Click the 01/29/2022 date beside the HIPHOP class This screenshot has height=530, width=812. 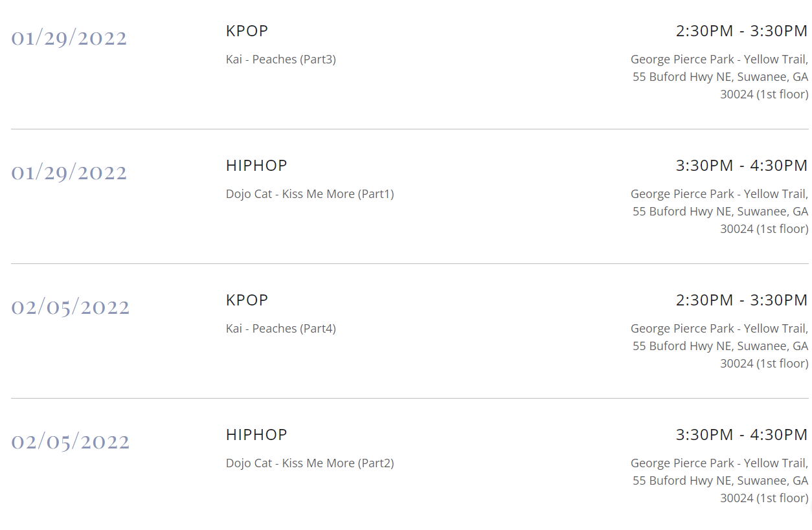click(x=69, y=173)
